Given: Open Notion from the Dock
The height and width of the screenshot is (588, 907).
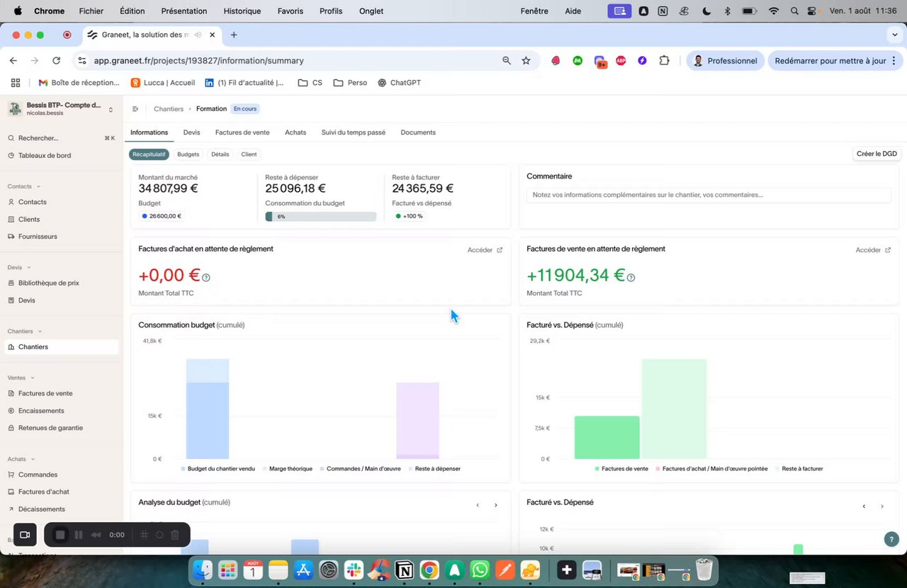Looking at the screenshot, I should click(x=404, y=570).
